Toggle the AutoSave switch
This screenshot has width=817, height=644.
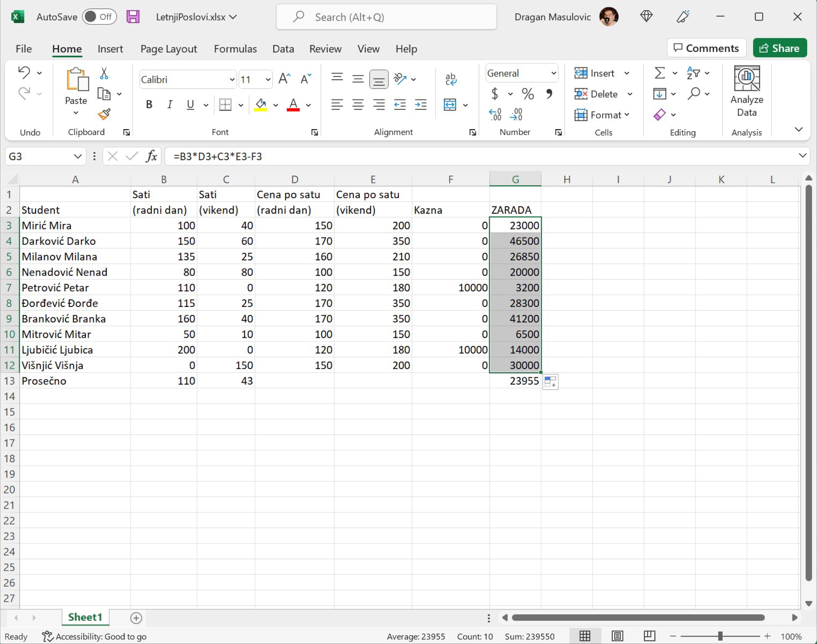coord(99,17)
